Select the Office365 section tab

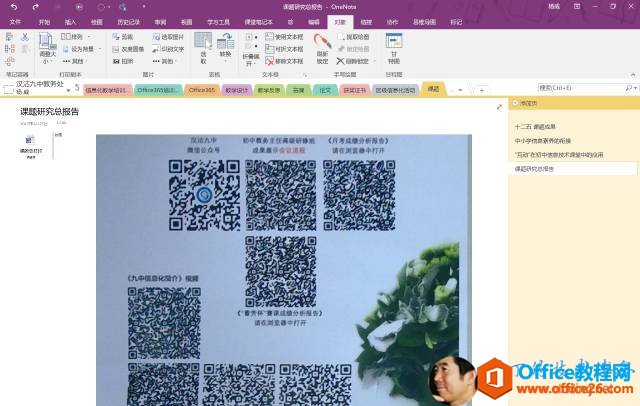[x=204, y=89]
